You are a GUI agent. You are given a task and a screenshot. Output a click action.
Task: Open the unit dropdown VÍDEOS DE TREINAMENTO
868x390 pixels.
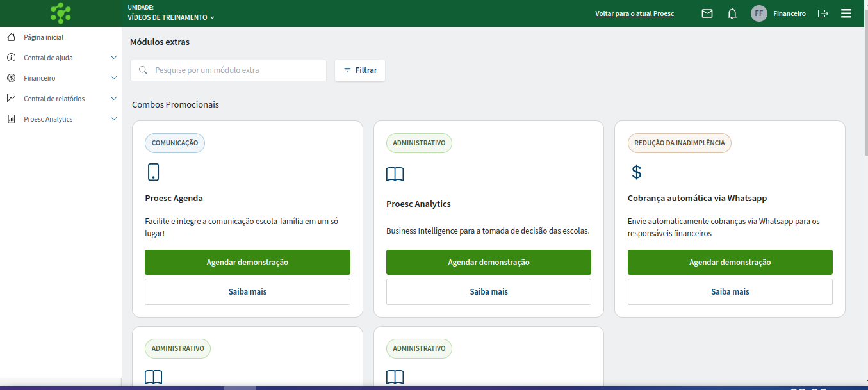[x=171, y=17]
